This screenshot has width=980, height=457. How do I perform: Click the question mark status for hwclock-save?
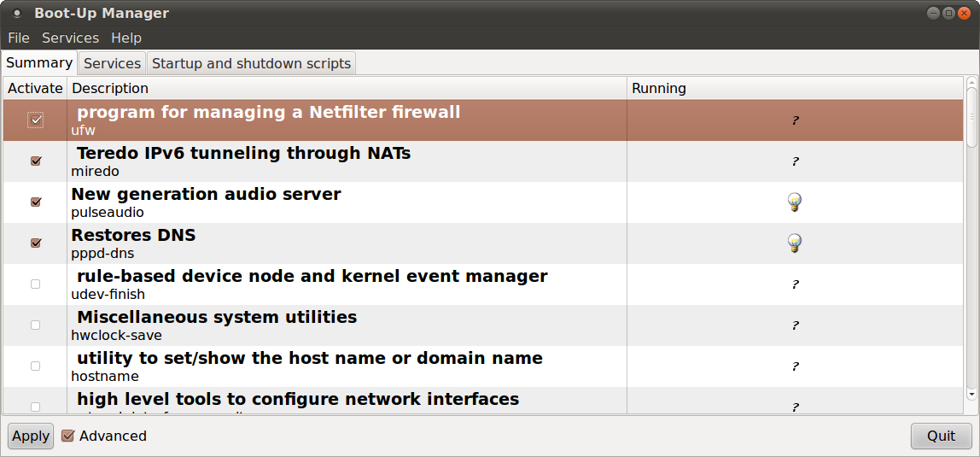pos(795,325)
